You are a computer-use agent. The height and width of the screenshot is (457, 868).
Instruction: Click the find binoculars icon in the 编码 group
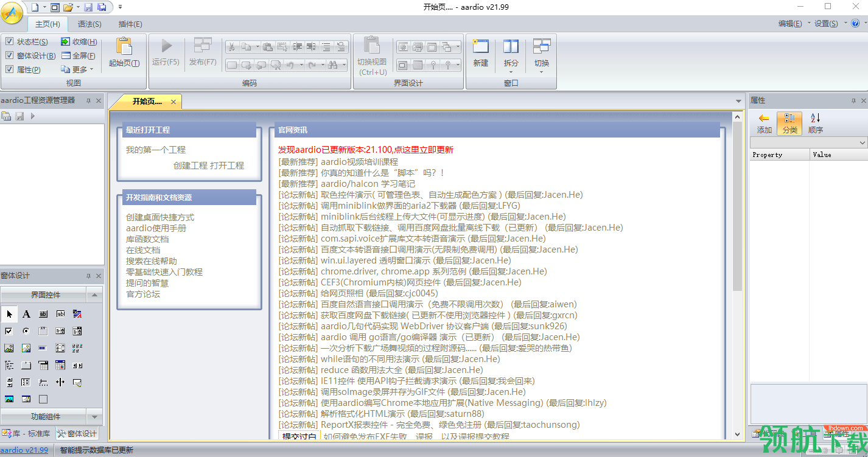tap(332, 65)
